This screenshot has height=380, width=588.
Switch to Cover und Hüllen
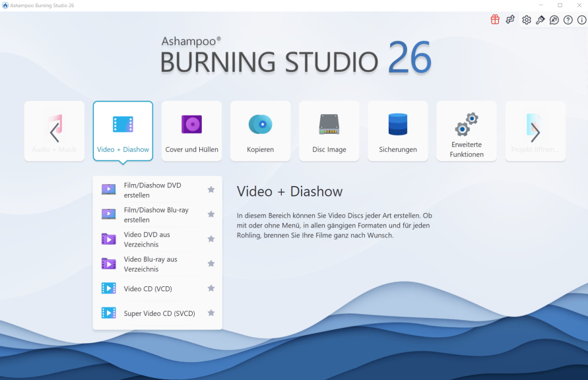tap(191, 130)
